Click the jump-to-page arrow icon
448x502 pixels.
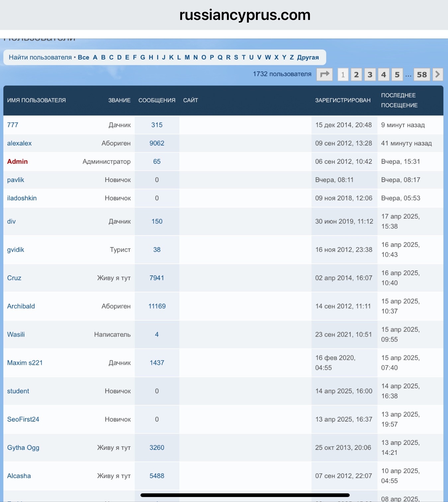324,74
